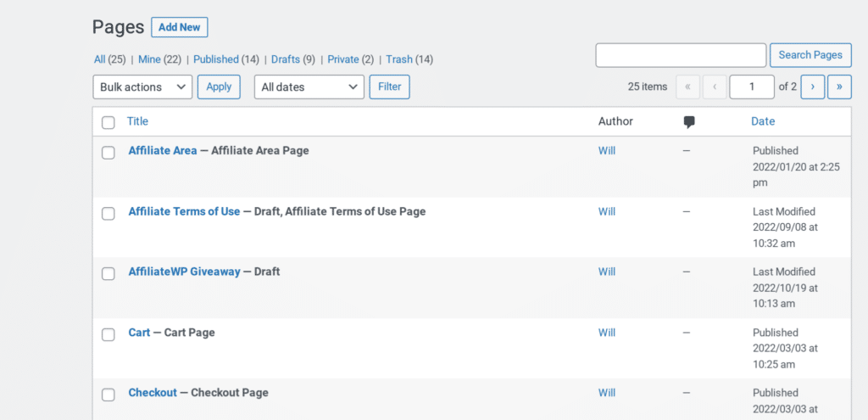Open the Bulk actions dropdown
Viewport: 868px width, 420px height.
click(x=142, y=87)
